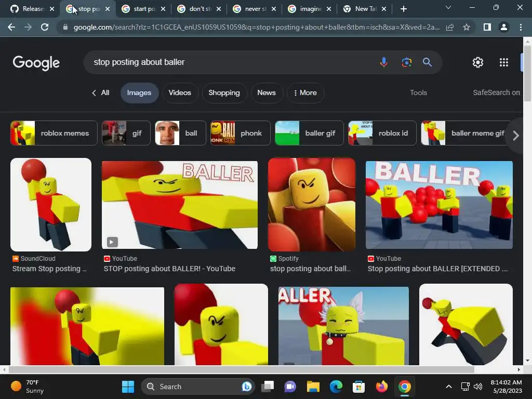Launch File Explorer from taskbar
Image resolution: width=532 pixels, height=399 pixels.
click(313, 387)
